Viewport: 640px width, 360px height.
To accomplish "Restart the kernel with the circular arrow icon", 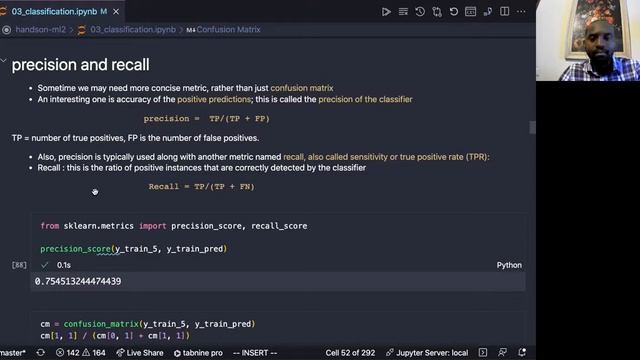I will (453, 11).
